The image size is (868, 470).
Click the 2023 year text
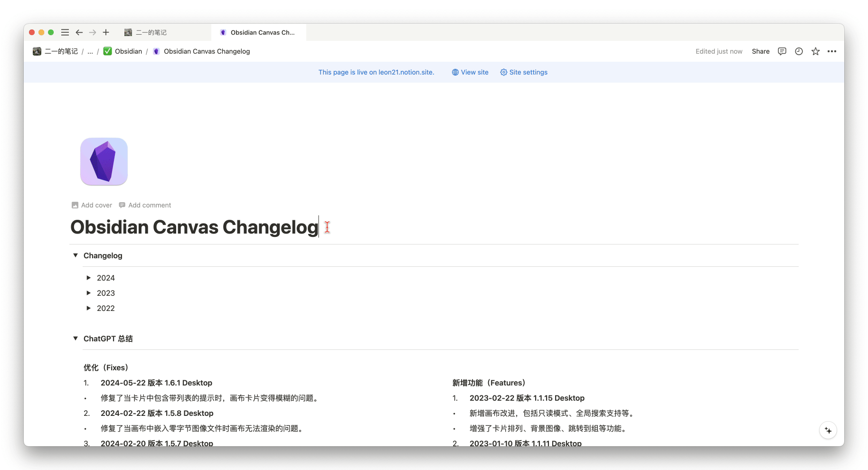(106, 293)
